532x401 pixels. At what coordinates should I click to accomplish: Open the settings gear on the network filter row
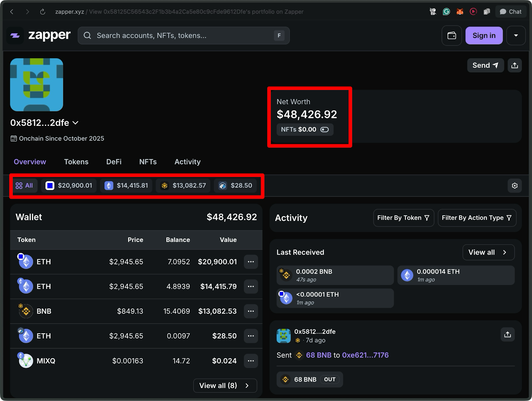(x=515, y=186)
